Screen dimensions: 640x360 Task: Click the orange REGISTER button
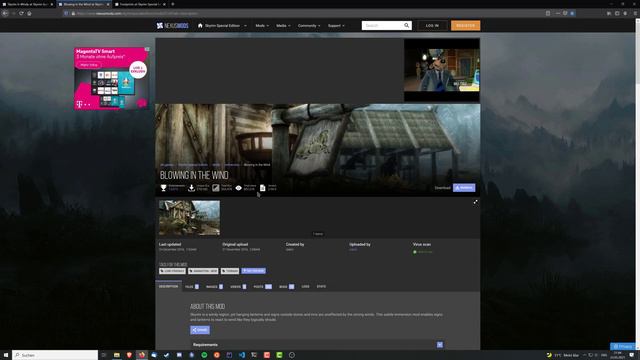click(x=465, y=25)
